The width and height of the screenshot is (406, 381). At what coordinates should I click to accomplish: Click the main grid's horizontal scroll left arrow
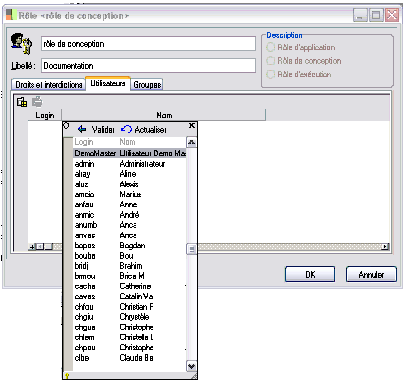pyautogui.click(x=40, y=247)
